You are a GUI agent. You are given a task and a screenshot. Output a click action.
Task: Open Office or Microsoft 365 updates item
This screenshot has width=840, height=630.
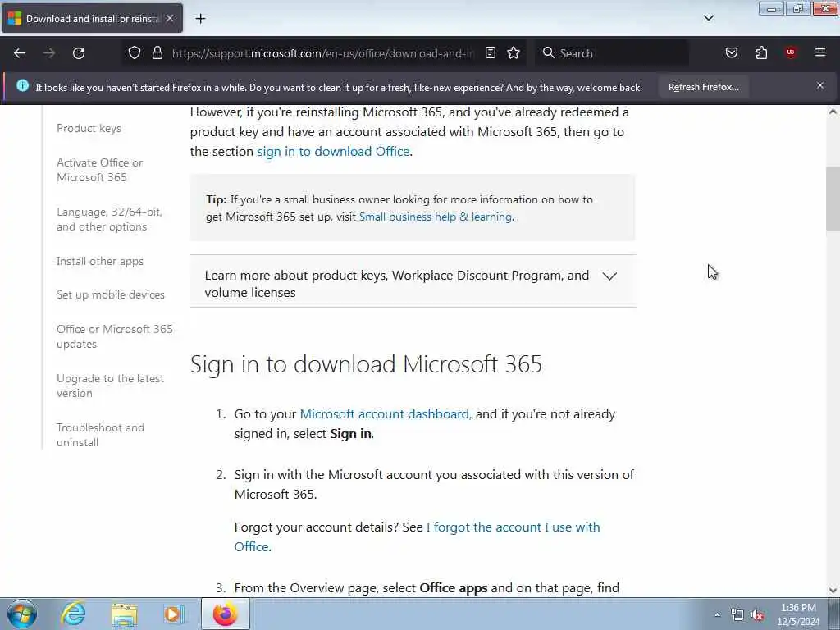pyautogui.click(x=115, y=336)
